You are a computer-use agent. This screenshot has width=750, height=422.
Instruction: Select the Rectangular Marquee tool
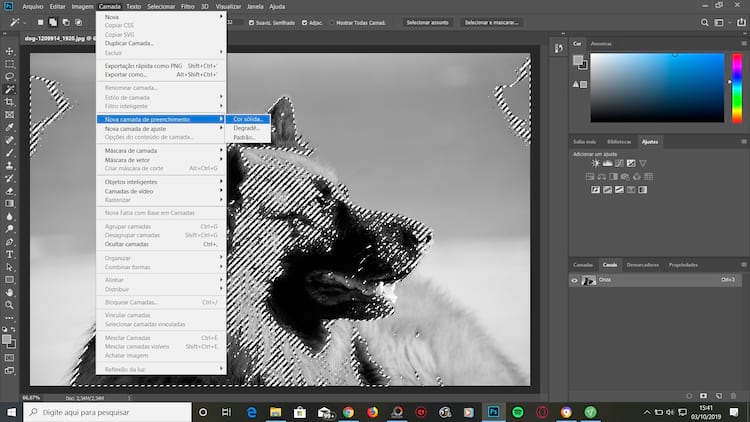[x=9, y=64]
